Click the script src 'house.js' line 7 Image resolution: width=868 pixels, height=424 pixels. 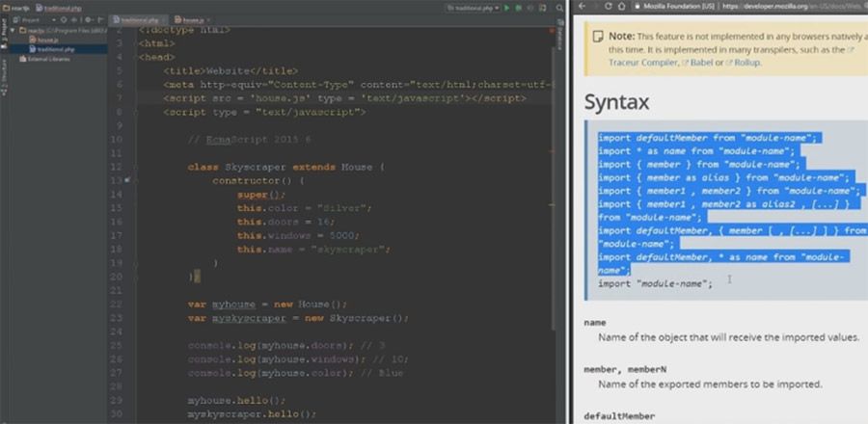click(344, 98)
